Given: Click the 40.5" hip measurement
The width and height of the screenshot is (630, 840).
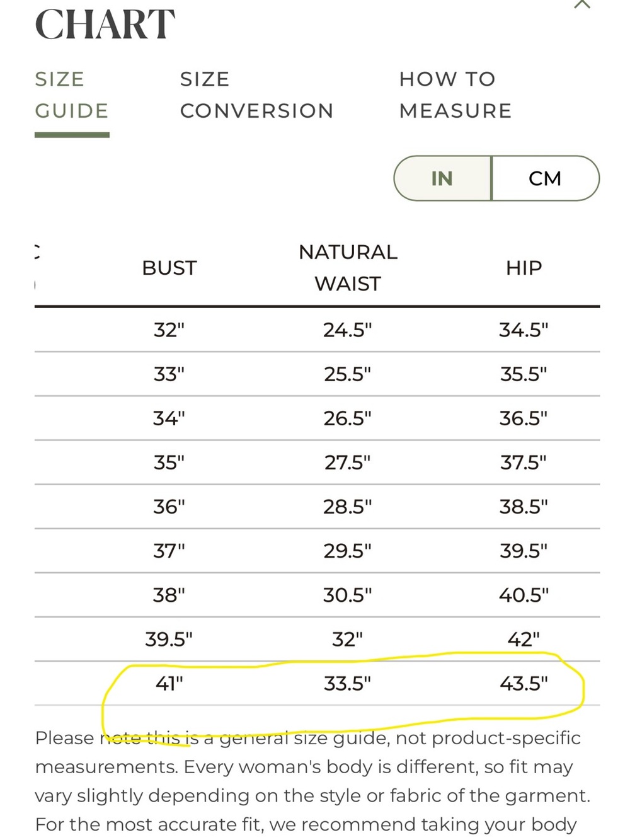Looking at the screenshot, I should pos(524,595).
